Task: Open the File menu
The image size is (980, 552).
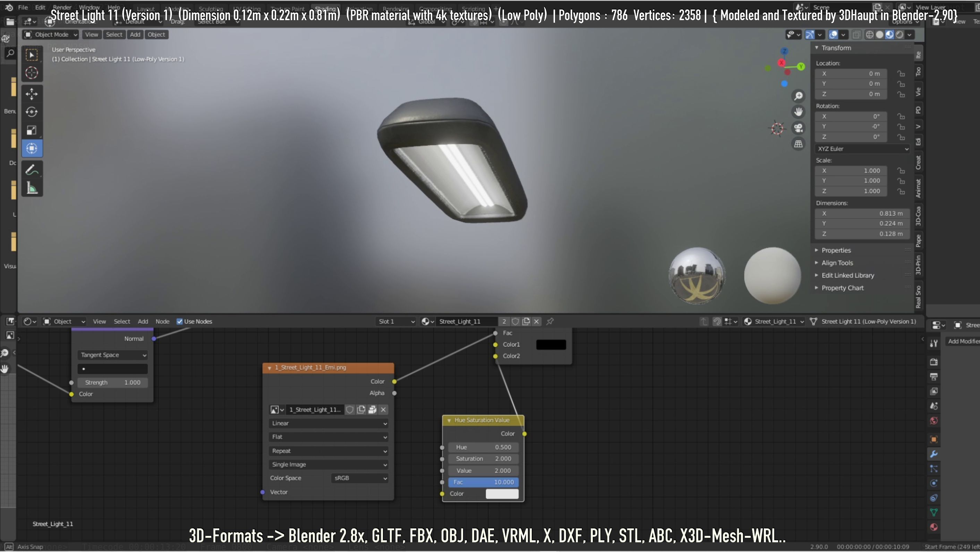Action: pyautogui.click(x=23, y=7)
